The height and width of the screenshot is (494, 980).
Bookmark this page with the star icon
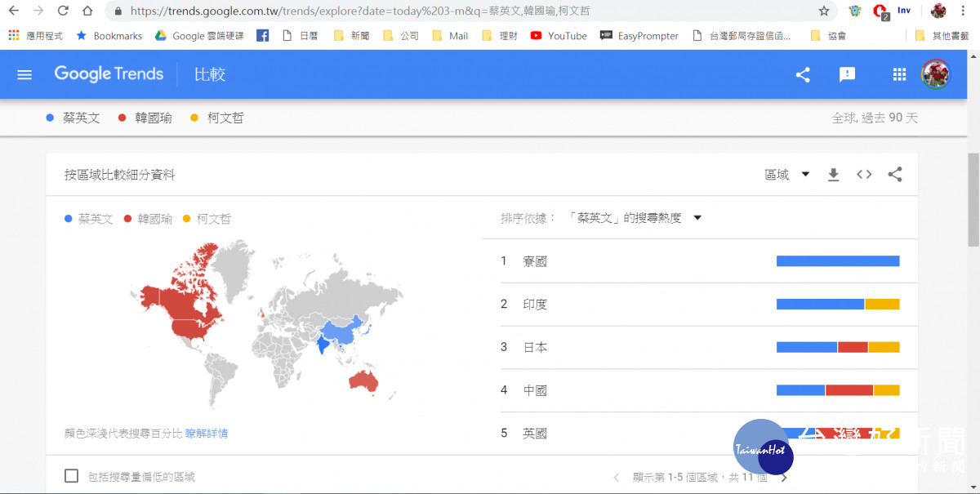coord(824,11)
